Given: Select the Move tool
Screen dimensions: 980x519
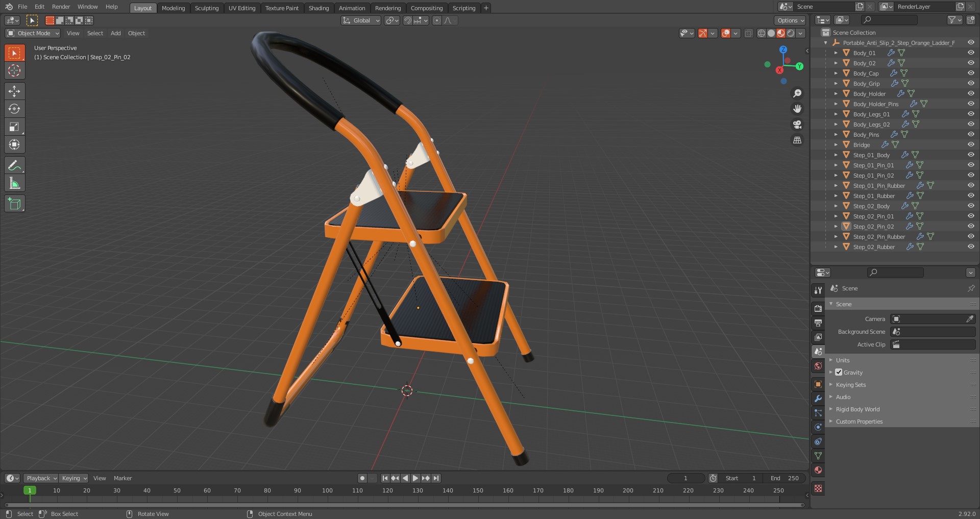Looking at the screenshot, I should tap(14, 91).
